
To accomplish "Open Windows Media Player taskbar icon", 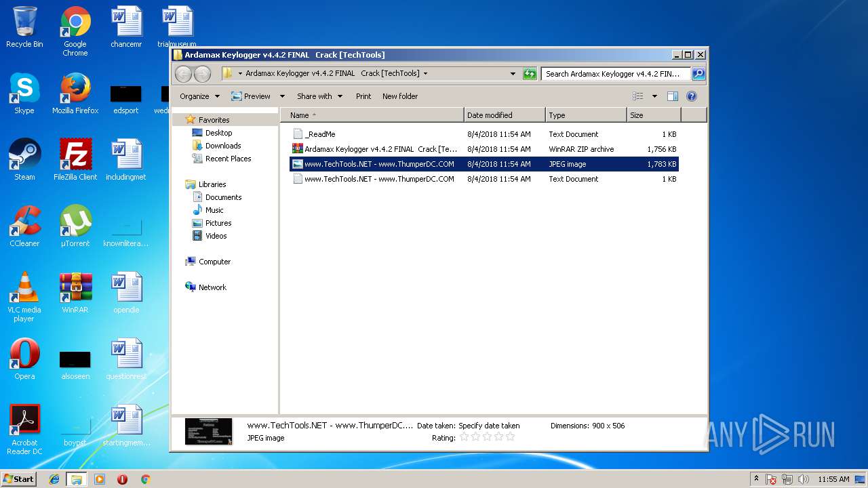I will point(100,479).
